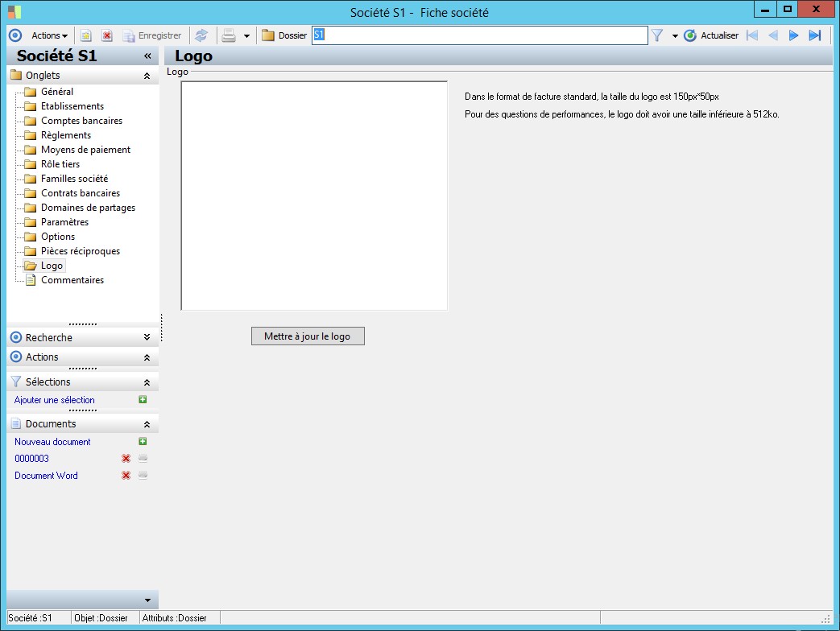Delete document 0000003 with red X
The height and width of the screenshot is (631, 840).
[x=126, y=459]
